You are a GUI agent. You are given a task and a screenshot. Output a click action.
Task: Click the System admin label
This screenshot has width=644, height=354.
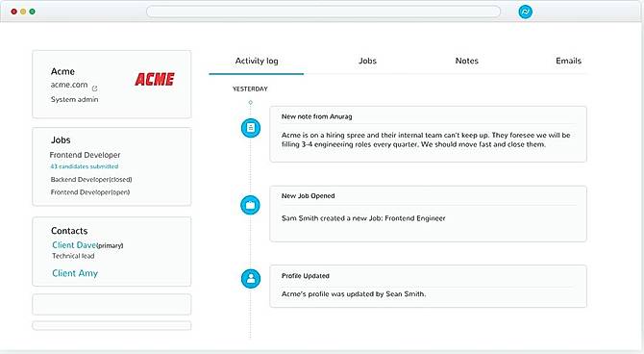tap(74, 99)
